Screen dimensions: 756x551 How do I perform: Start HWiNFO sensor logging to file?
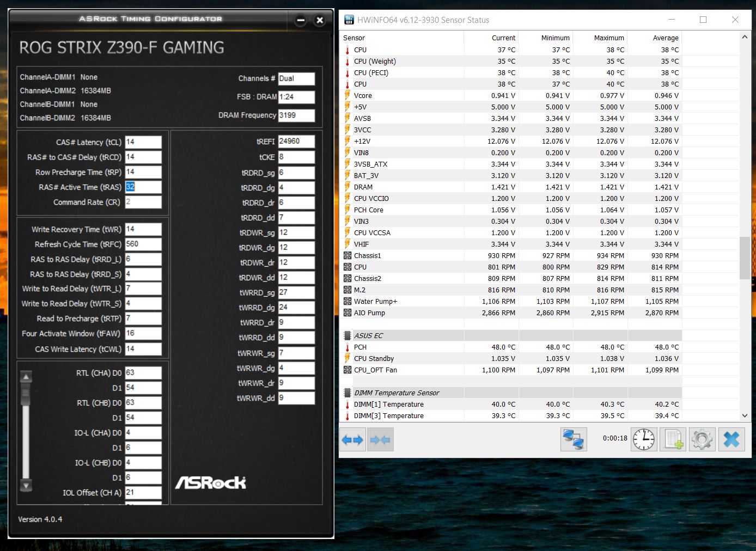673,439
